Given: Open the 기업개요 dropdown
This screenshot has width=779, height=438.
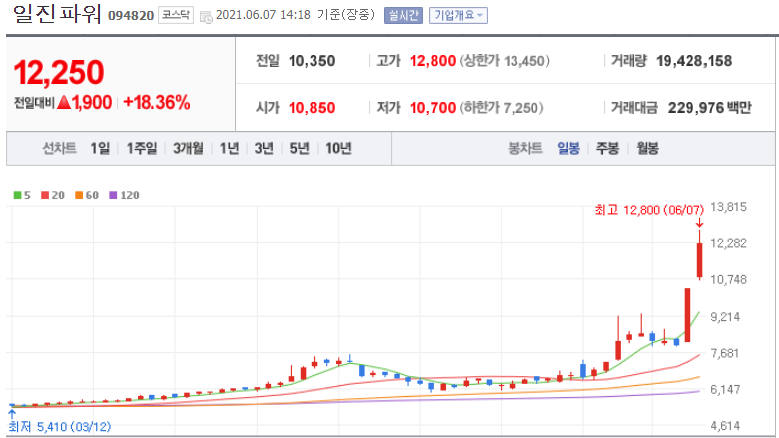Looking at the screenshot, I should (x=458, y=15).
